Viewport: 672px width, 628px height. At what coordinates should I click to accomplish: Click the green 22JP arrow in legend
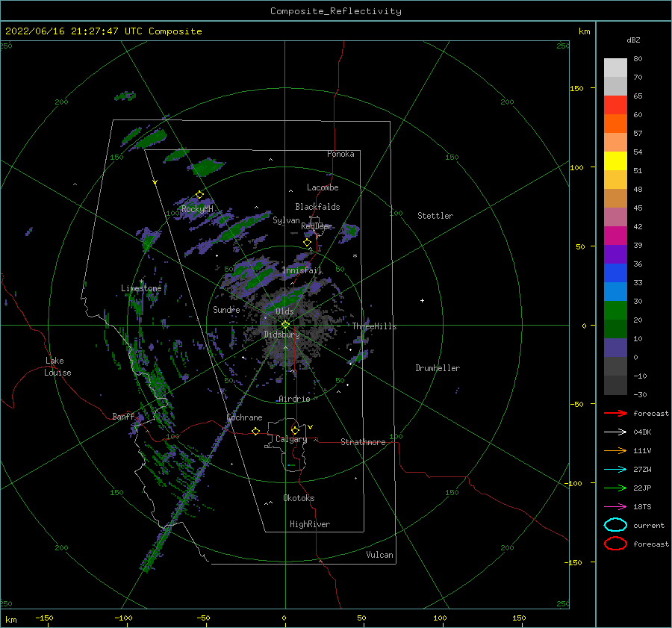pos(615,488)
